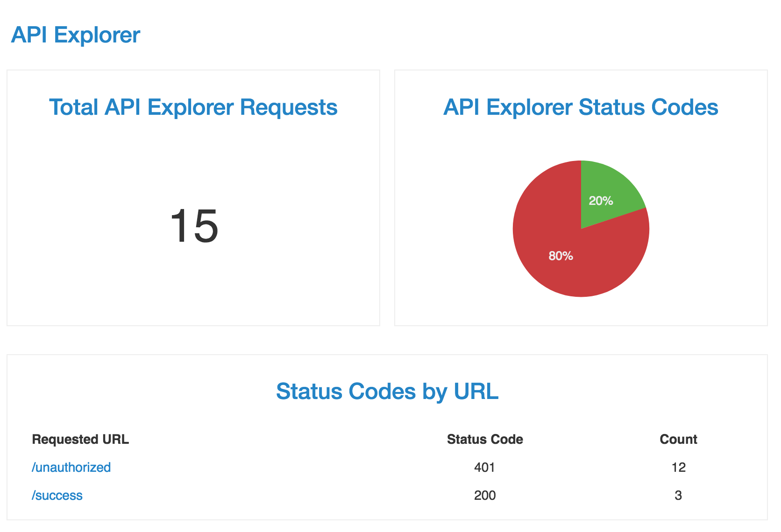
Task: Click the 20% label on the pie chart
Action: [600, 201]
